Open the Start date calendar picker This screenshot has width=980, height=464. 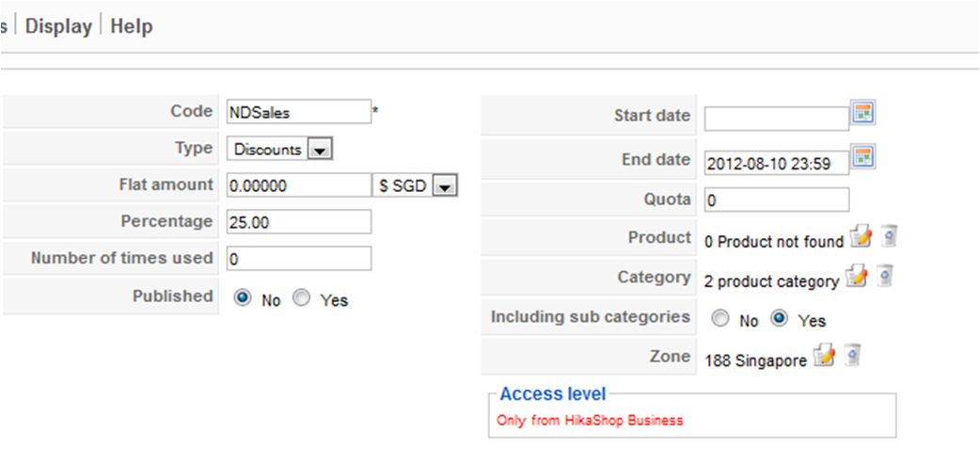[x=863, y=113]
